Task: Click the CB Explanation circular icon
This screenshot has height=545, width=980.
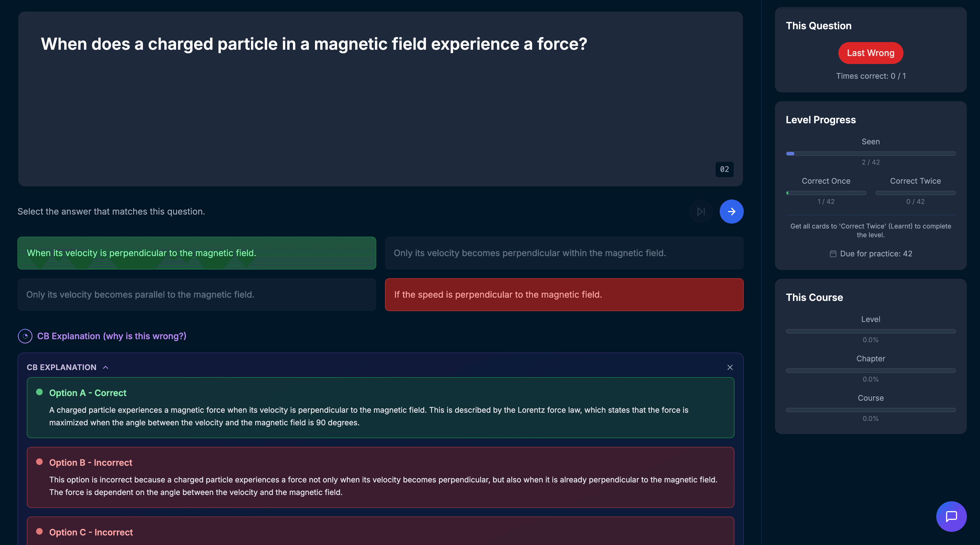Action: [x=25, y=336]
